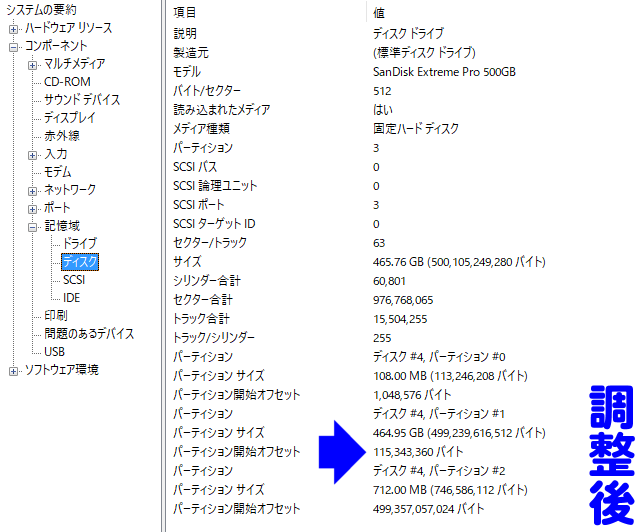This screenshot has width=643, height=532.
Task: Select the highlighted ディスク item
Action: point(80,262)
